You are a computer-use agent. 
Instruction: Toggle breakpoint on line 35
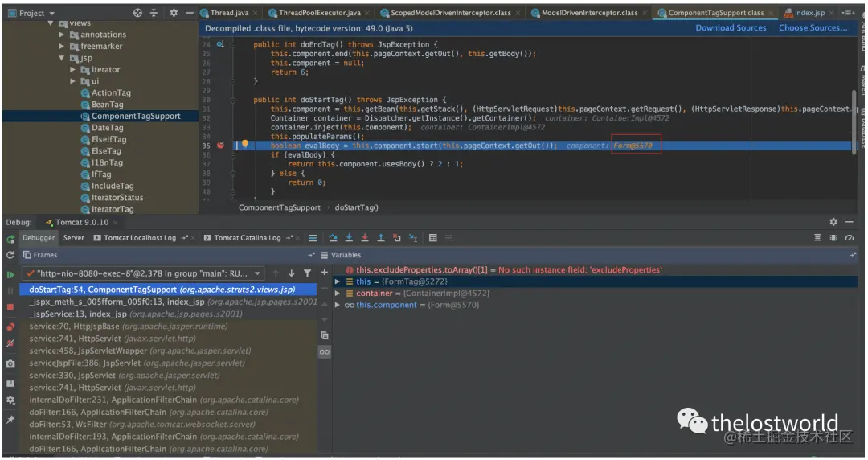pos(220,146)
